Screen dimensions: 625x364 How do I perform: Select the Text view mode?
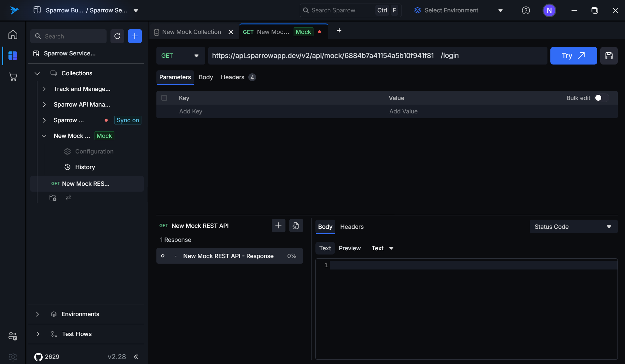pos(325,248)
